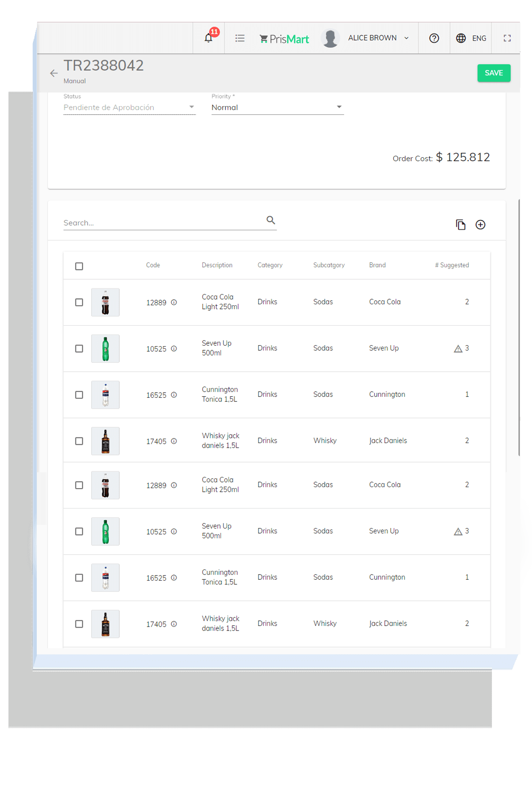The height and width of the screenshot is (791, 532).
Task: Sort by the Code column header
Action: 153,265
